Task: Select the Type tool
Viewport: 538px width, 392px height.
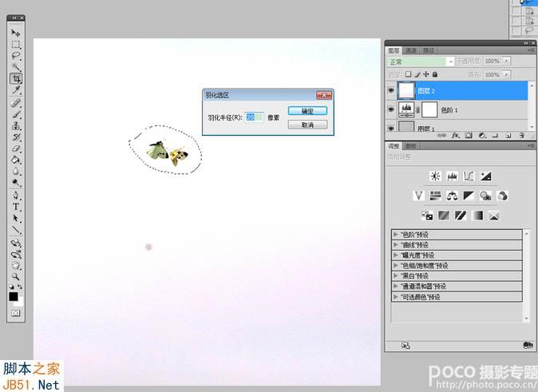Action: 16,206
